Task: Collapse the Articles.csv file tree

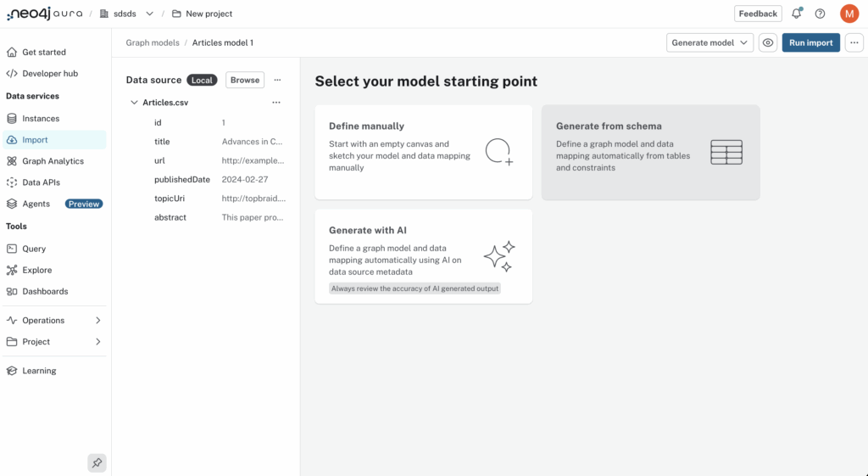Action: pyautogui.click(x=134, y=103)
